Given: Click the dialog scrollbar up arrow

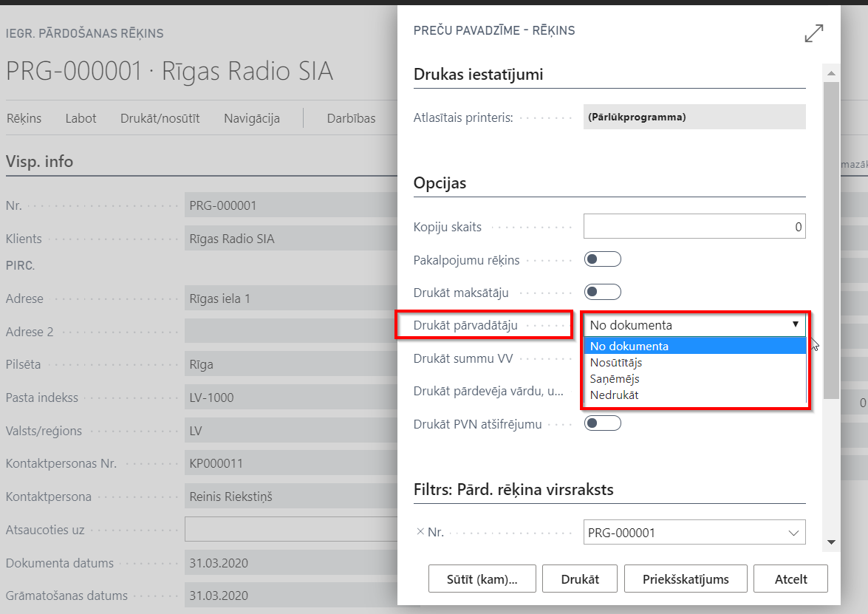Looking at the screenshot, I should (831, 73).
